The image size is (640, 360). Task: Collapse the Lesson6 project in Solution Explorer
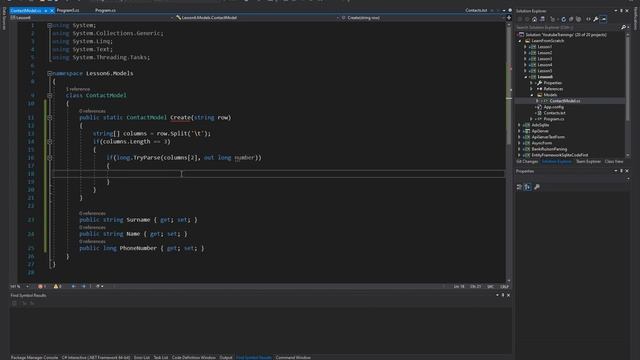[525, 77]
